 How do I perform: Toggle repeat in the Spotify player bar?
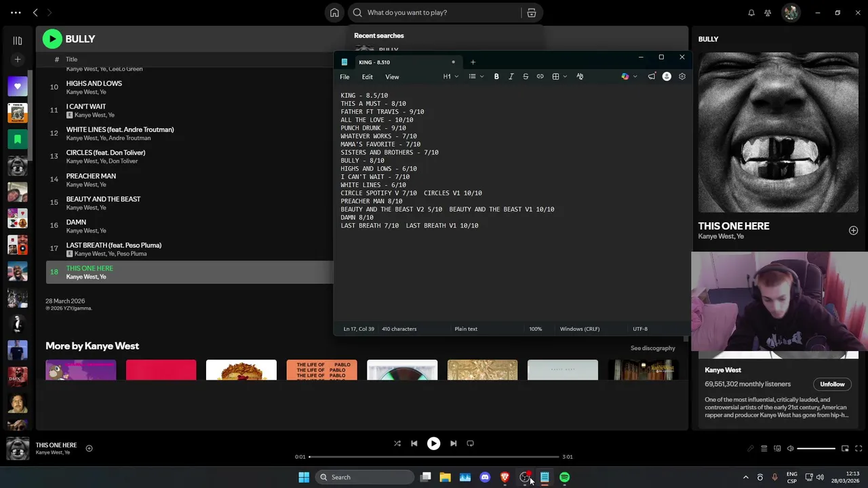470,443
